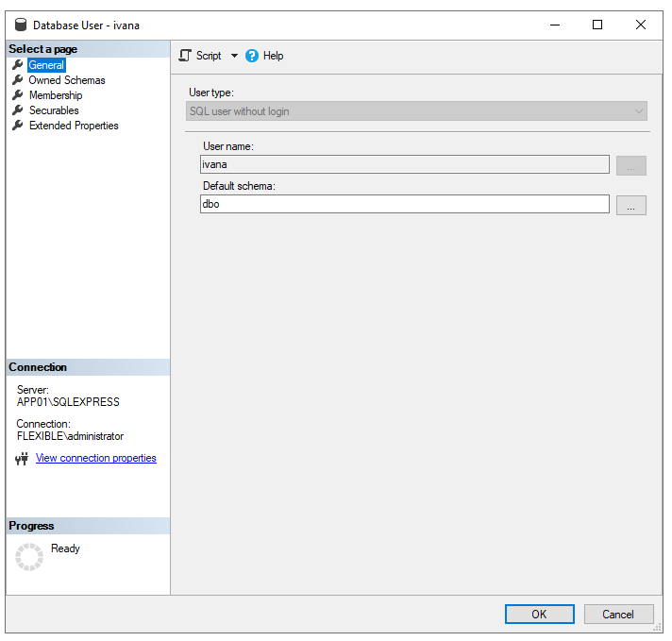Screen dimensions: 672x641
Task: Switch to the Membership page
Action: click(56, 95)
